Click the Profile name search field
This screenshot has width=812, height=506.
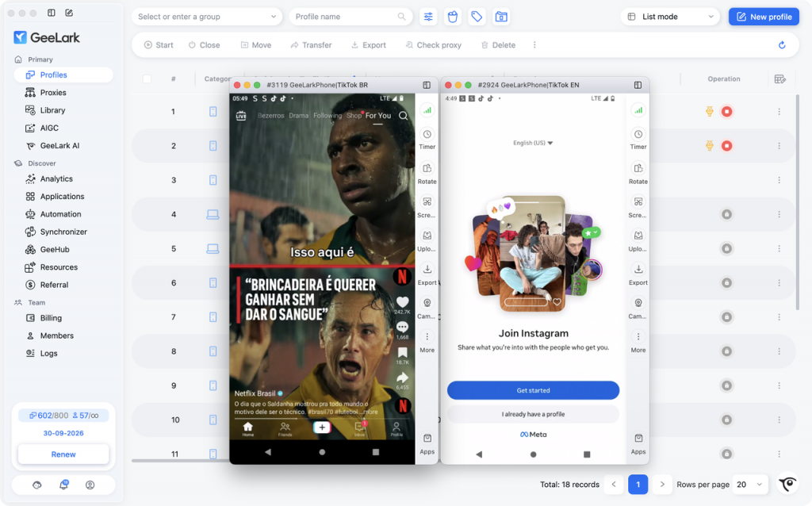point(350,17)
